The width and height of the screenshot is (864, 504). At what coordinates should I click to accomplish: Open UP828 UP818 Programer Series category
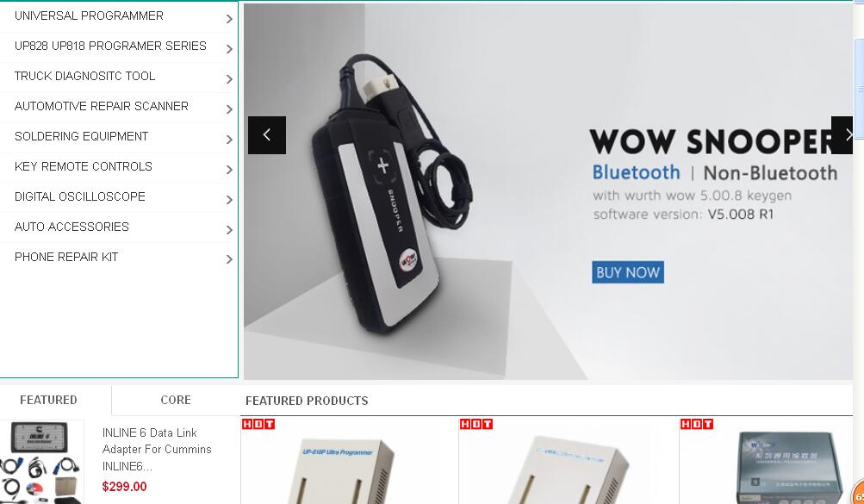pos(110,46)
